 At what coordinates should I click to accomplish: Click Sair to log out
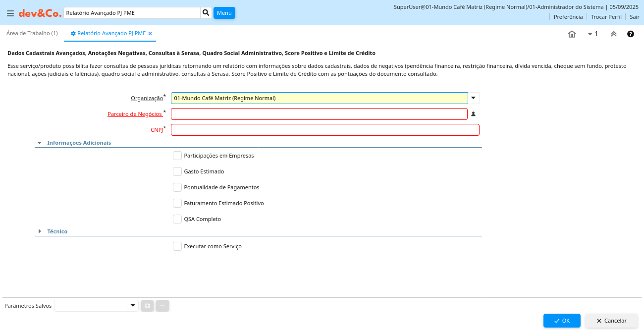[635, 17]
